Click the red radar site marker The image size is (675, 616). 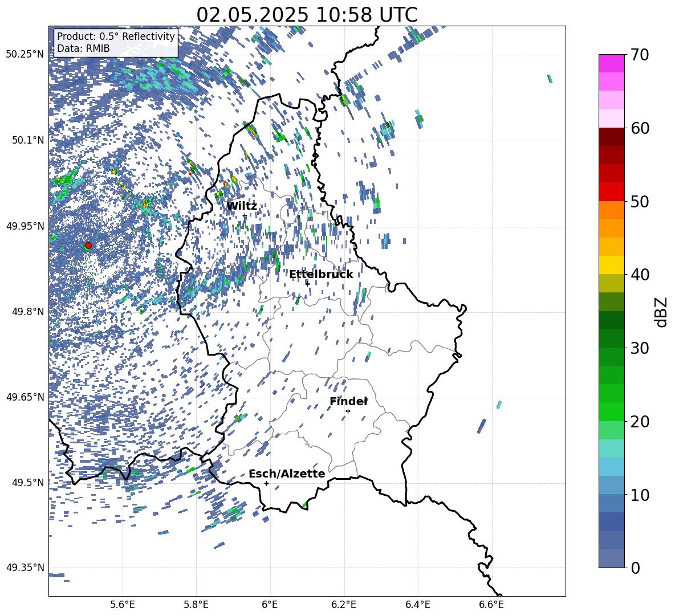(88, 246)
